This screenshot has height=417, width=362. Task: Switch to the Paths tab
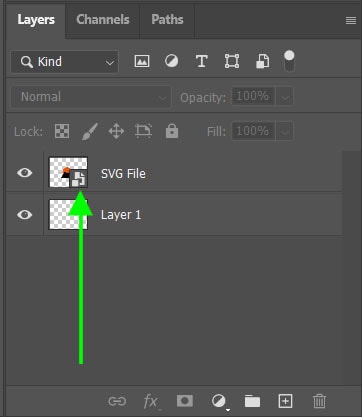click(x=167, y=20)
